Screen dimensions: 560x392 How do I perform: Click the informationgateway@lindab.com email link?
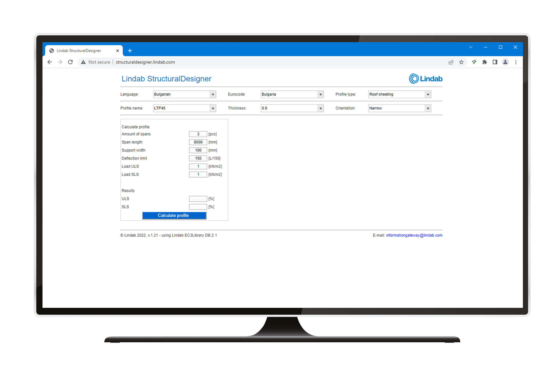point(414,235)
